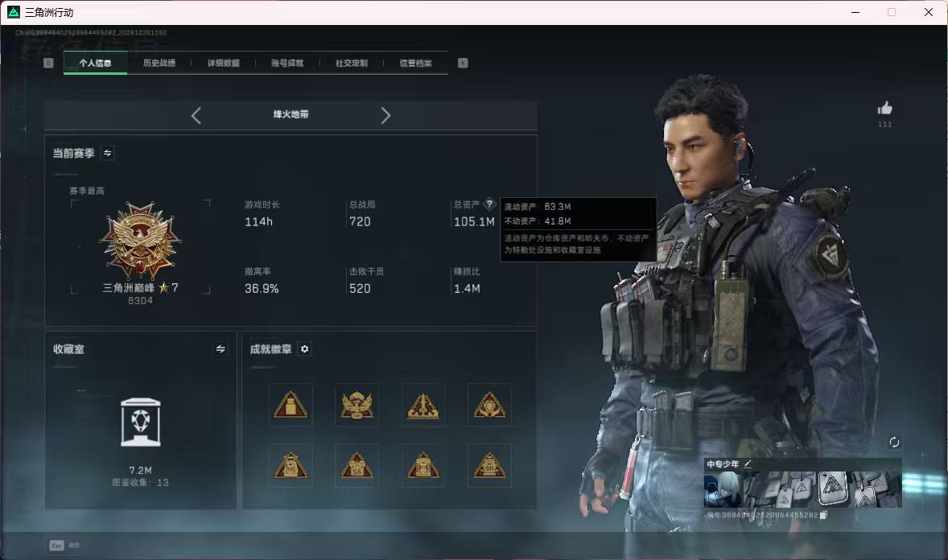948x560 pixels.
Task: Click the Esc 返回 back button
Action: [64, 546]
